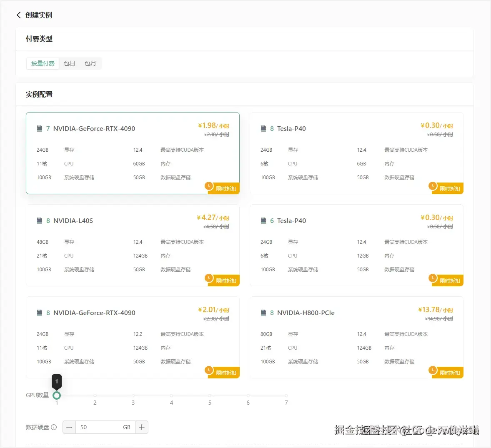Switch to the 包月 billing tab
The width and height of the screenshot is (491, 448).
click(90, 63)
